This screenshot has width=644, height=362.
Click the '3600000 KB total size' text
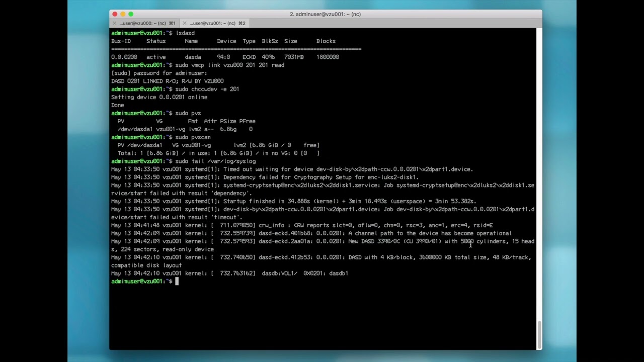tap(454, 257)
